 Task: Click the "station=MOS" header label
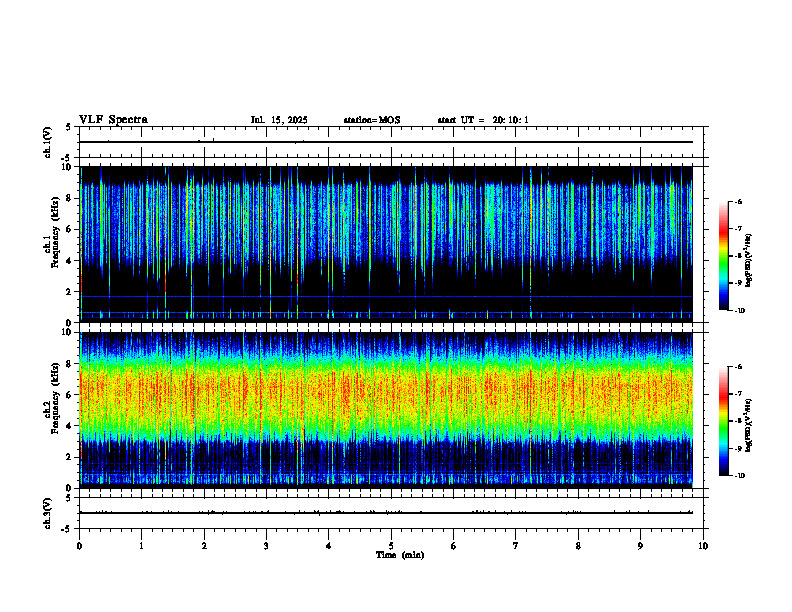click(372, 120)
